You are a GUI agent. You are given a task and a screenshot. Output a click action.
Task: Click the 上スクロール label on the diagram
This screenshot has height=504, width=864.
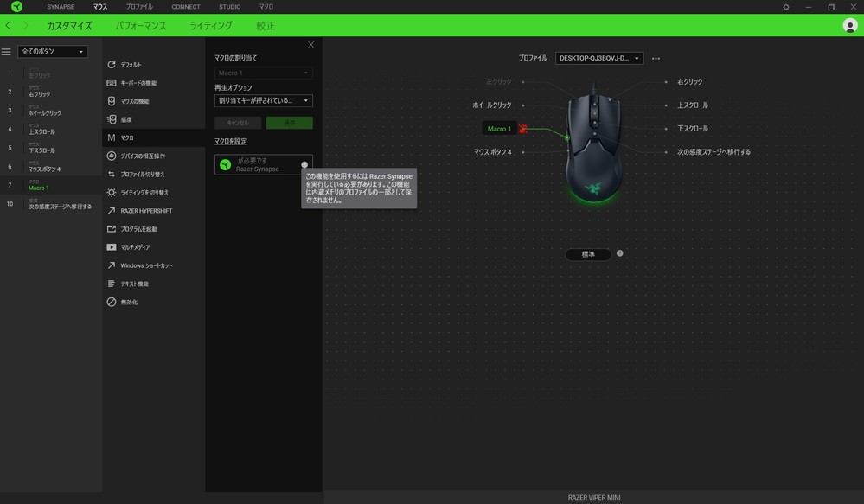(693, 105)
